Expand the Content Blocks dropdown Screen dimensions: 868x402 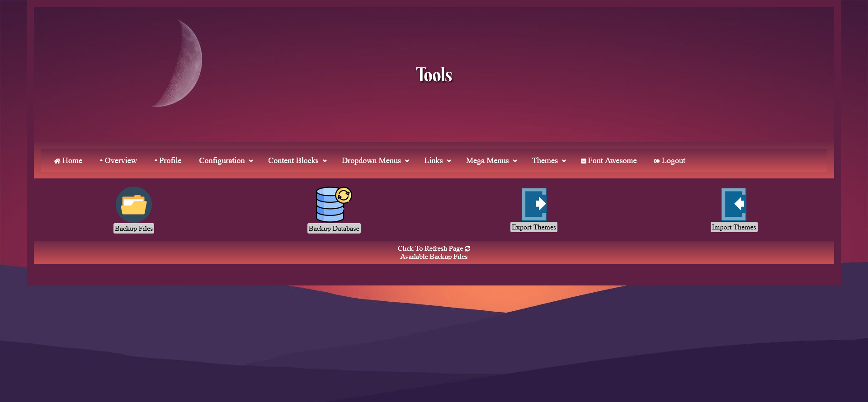click(297, 161)
